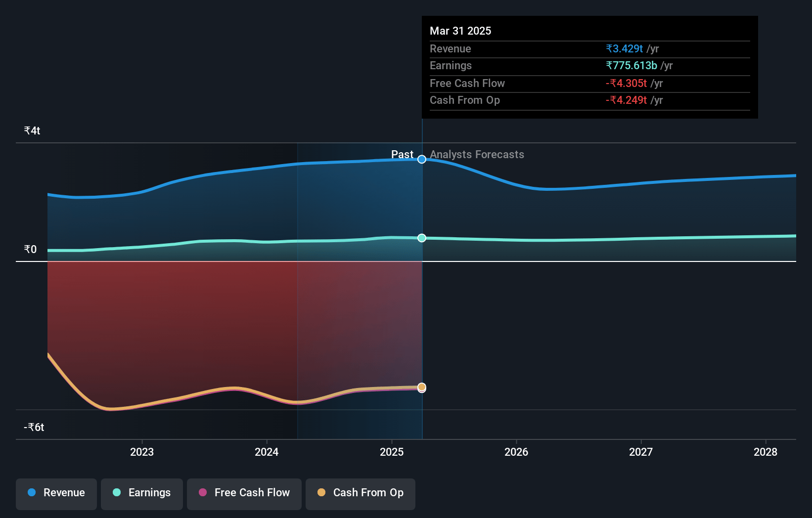
Task: Click the 2028 x-axis label
Action: (x=766, y=452)
